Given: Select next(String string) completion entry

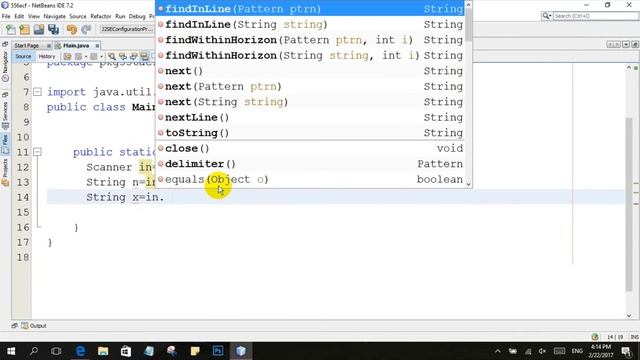Looking at the screenshot, I should point(310,102).
